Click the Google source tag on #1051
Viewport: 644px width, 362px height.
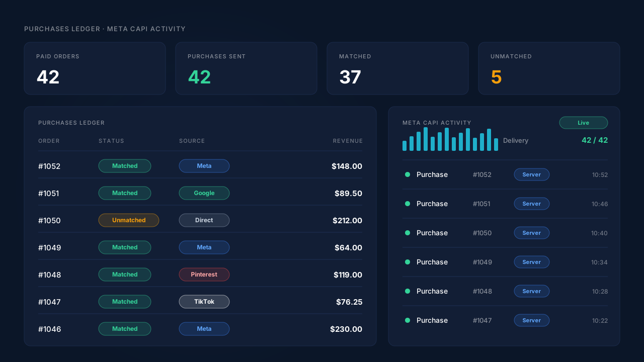[204, 193]
